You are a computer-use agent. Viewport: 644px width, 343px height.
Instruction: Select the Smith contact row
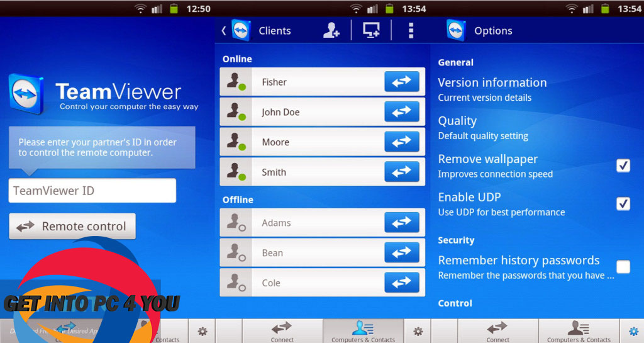coord(323,172)
